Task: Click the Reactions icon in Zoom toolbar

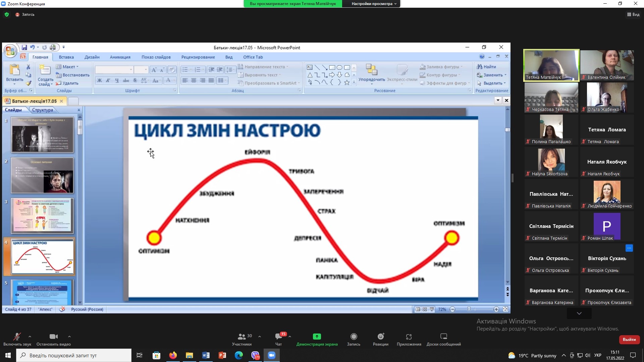Action: coord(380,337)
